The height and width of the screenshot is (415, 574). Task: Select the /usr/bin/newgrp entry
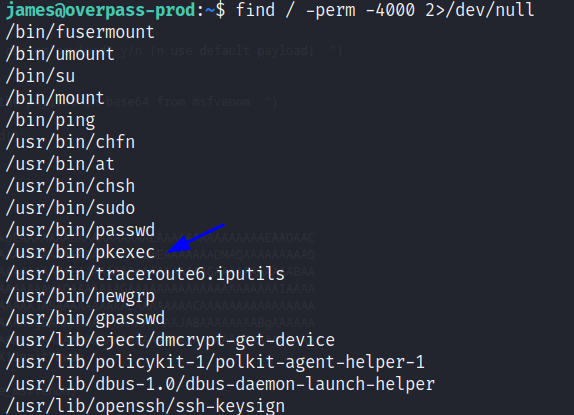80,296
